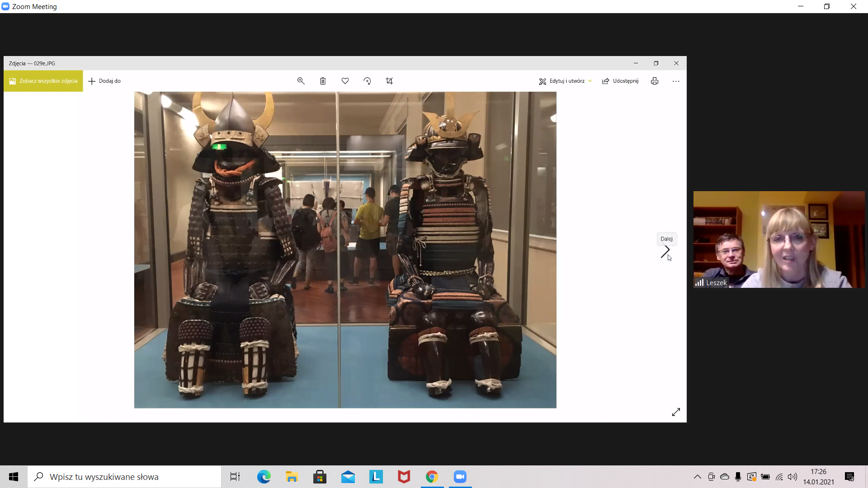
Task: Click the samurai armor photo
Action: [345, 250]
